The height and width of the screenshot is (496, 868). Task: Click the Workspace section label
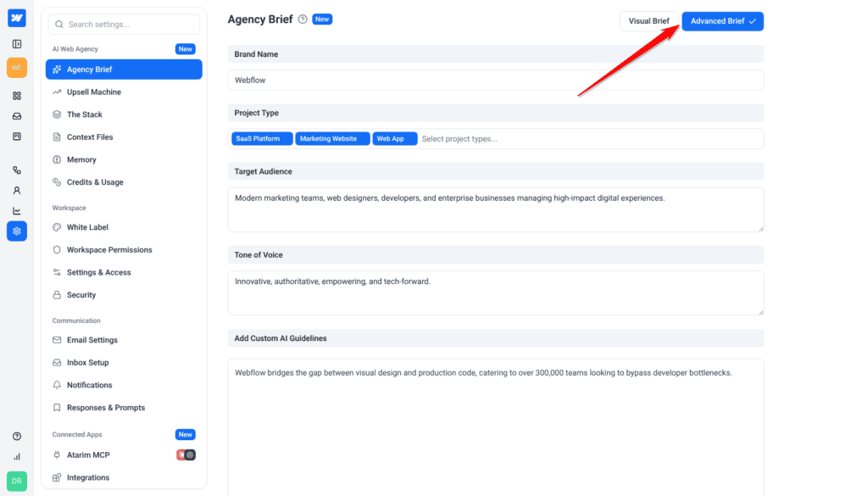point(70,208)
